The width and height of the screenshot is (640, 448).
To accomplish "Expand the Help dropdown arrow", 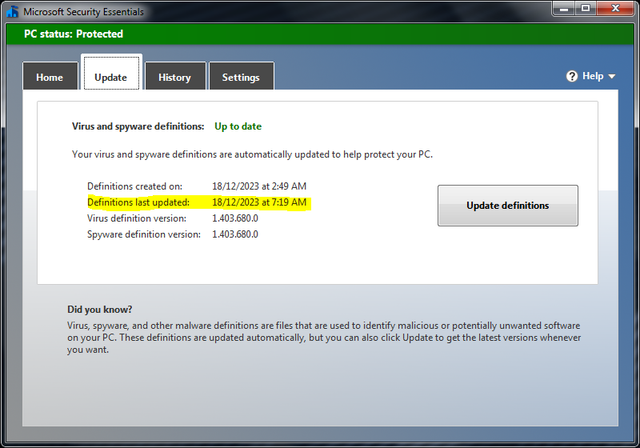I will (x=611, y=76).
